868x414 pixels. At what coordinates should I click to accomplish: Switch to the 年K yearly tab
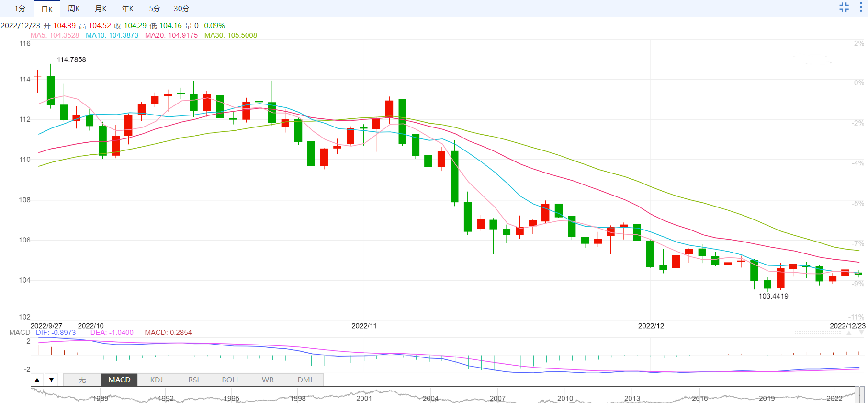(127, 9)
